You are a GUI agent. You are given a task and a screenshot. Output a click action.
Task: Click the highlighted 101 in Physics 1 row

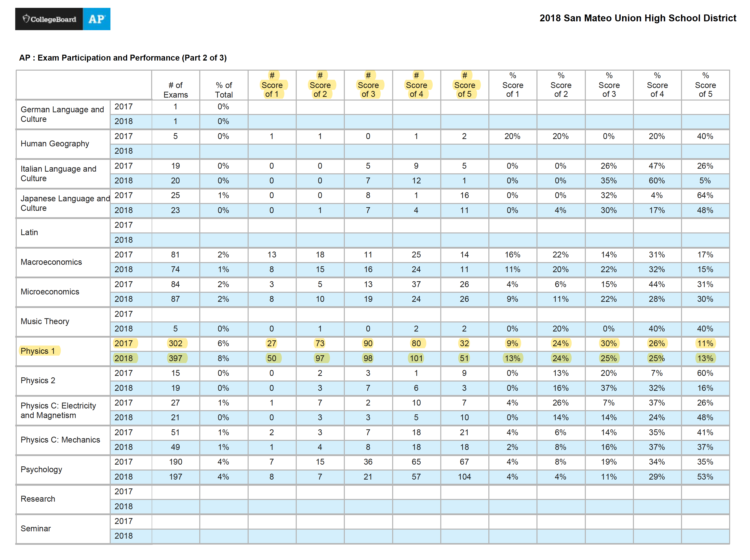pyautogui.click(x=416, y=358)
